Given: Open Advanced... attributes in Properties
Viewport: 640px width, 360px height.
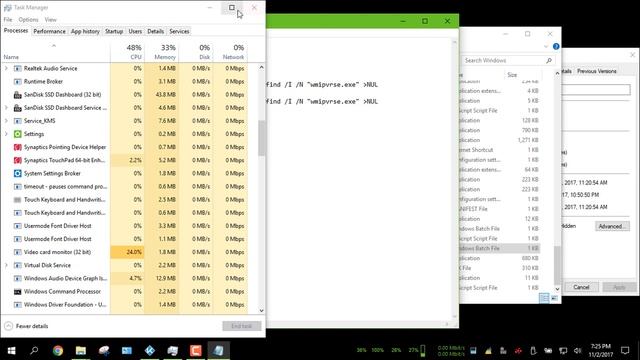Looking at the screenshot, I should (612, 226).
